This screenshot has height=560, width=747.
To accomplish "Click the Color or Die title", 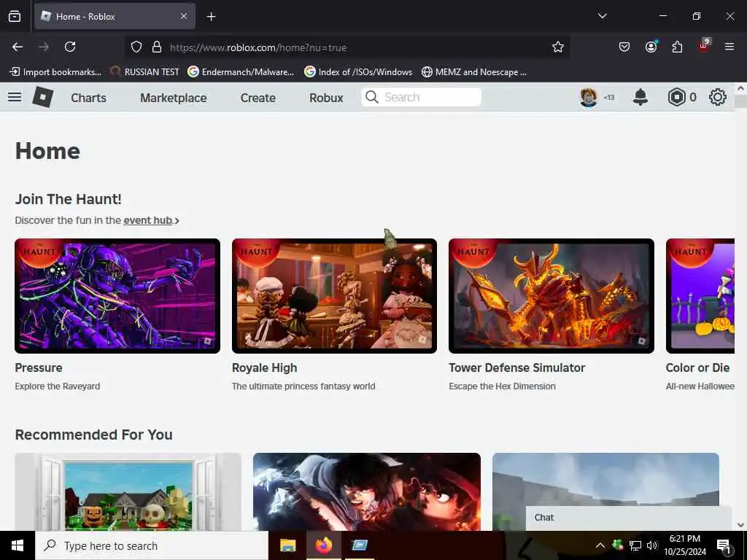I will (x=697, y=367).
